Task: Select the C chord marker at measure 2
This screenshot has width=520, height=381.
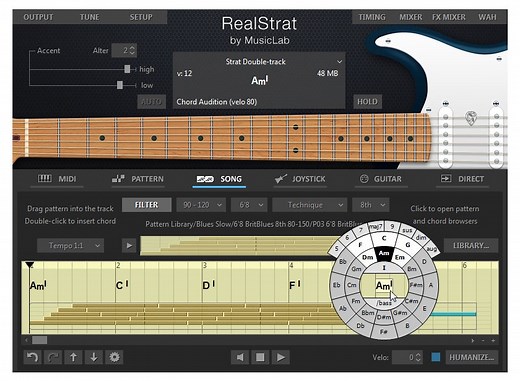Action: [122, 285]
